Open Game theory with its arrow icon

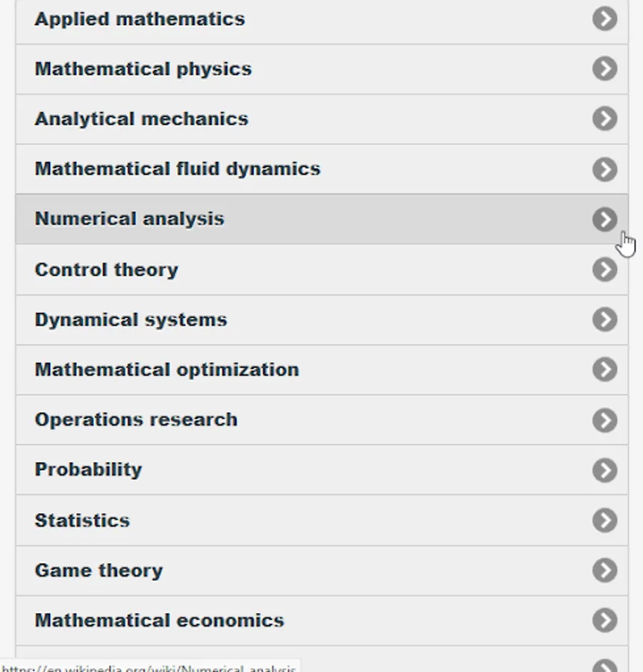[x=605, y=570]
